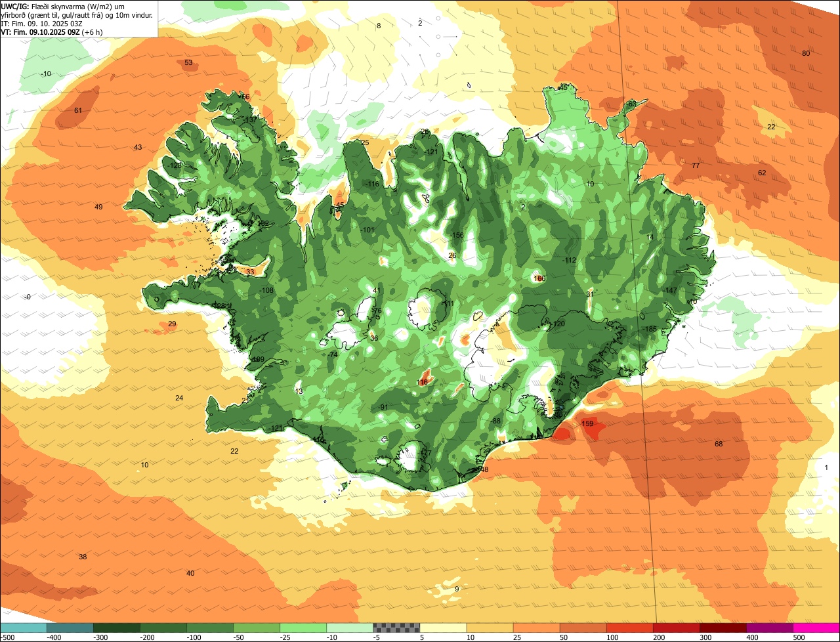
Task: Click the map value '-120' by Vatnajökull
Action: 558,324
